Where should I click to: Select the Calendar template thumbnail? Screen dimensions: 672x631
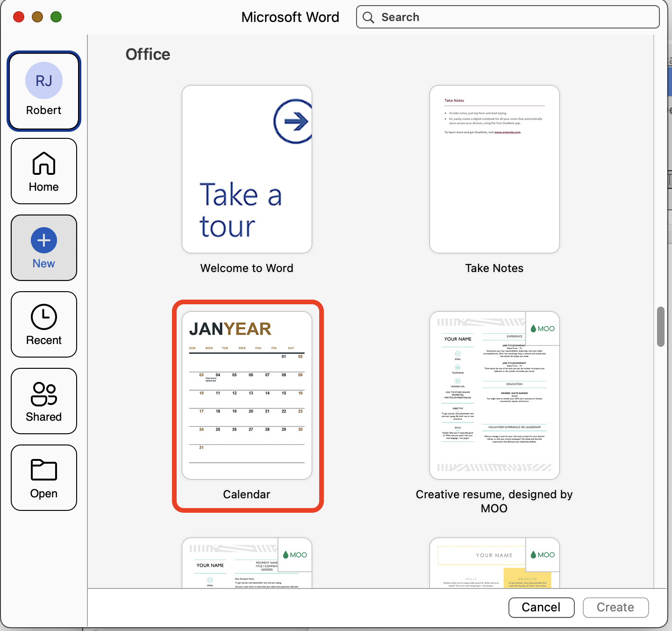[247, 395]
